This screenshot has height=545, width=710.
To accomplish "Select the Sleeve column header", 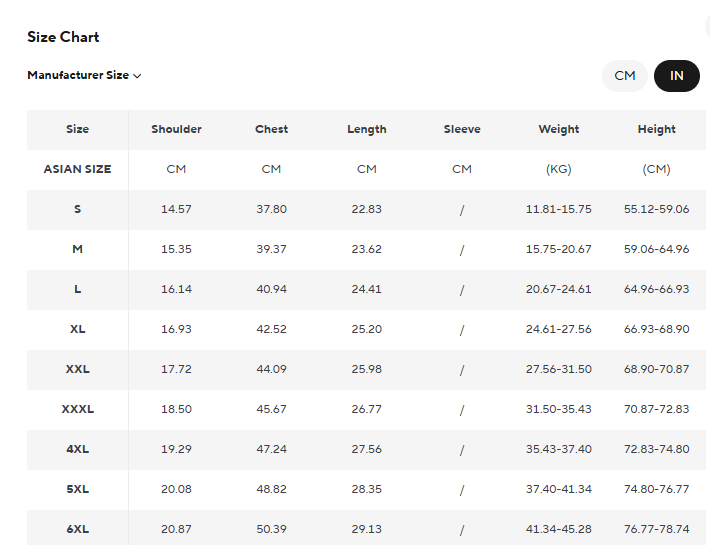I will pyautogui.click(x=462, y=129).
